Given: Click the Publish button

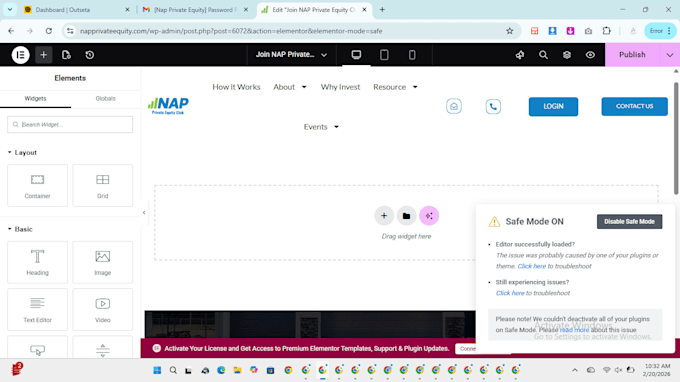Looking at the screenshot, I should [x=632, y=55].
